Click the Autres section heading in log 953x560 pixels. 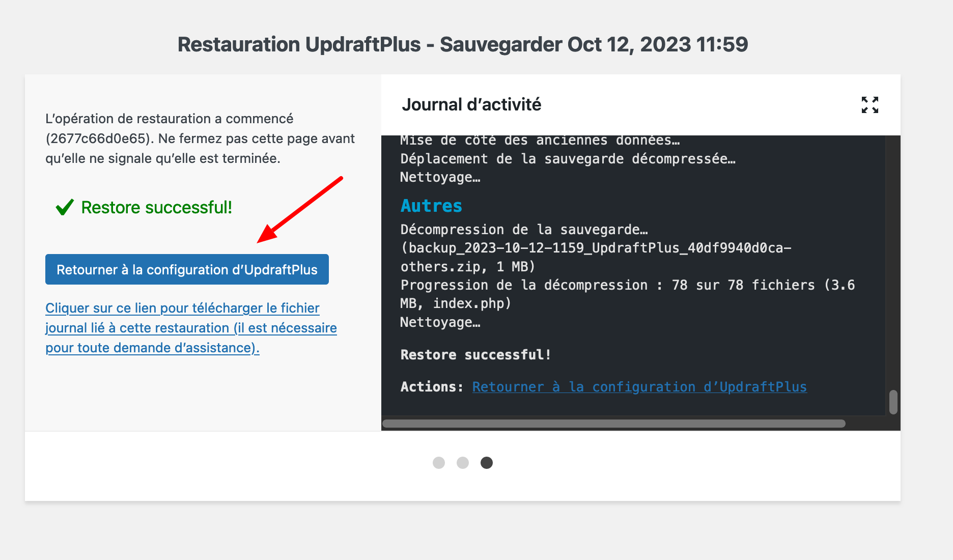pyautogui.click(x=431, y=206)
